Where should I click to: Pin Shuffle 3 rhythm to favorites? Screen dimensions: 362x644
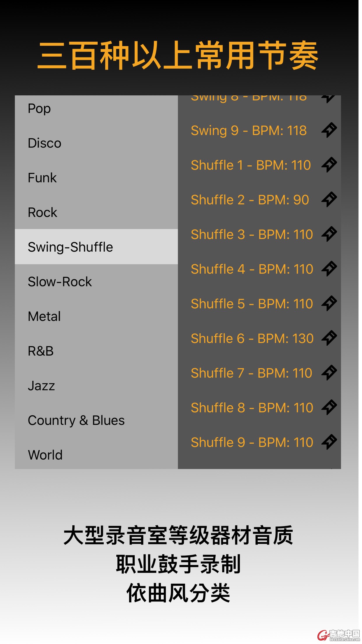click(329, 234)
